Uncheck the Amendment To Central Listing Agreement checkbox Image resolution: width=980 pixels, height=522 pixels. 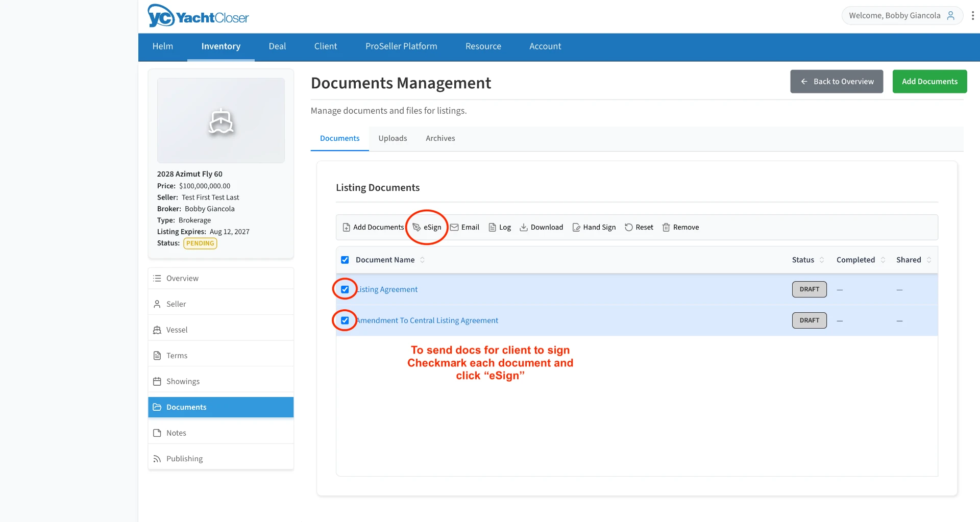pos(345,320)
